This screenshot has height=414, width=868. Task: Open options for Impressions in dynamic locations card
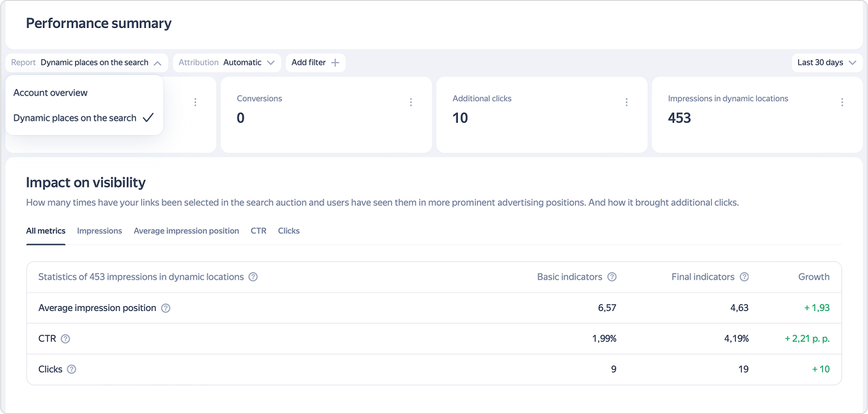pos(842,102)
